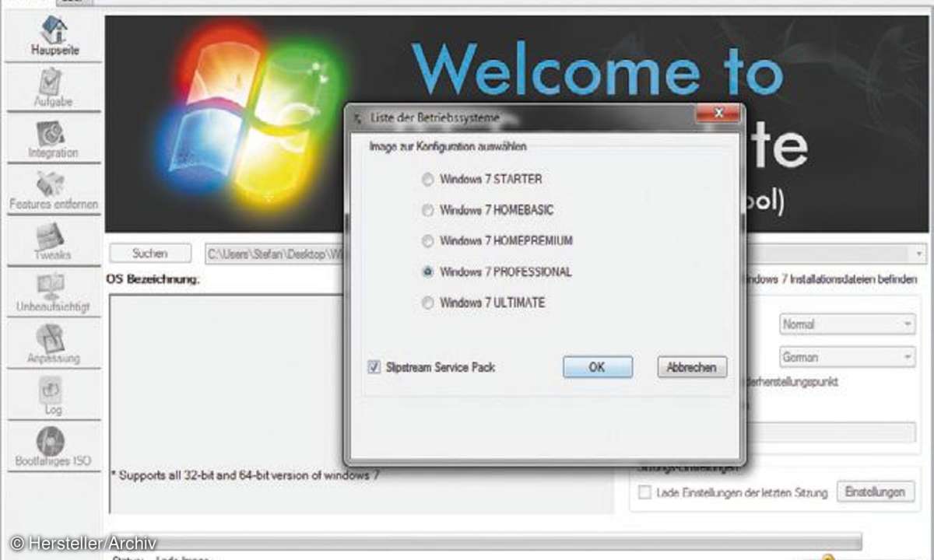Open the Hauptseite page in the sidebar

[x=54, y=37]
